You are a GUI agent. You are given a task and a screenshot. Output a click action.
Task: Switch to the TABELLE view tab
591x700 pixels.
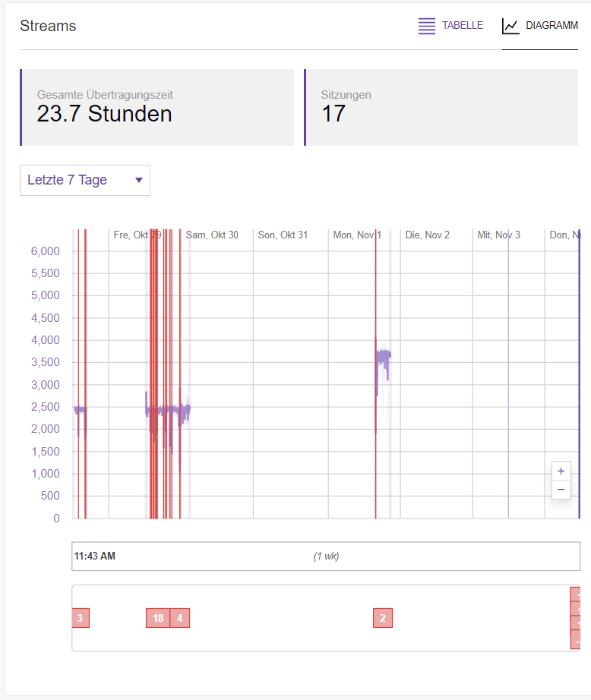tap(450, 26)
